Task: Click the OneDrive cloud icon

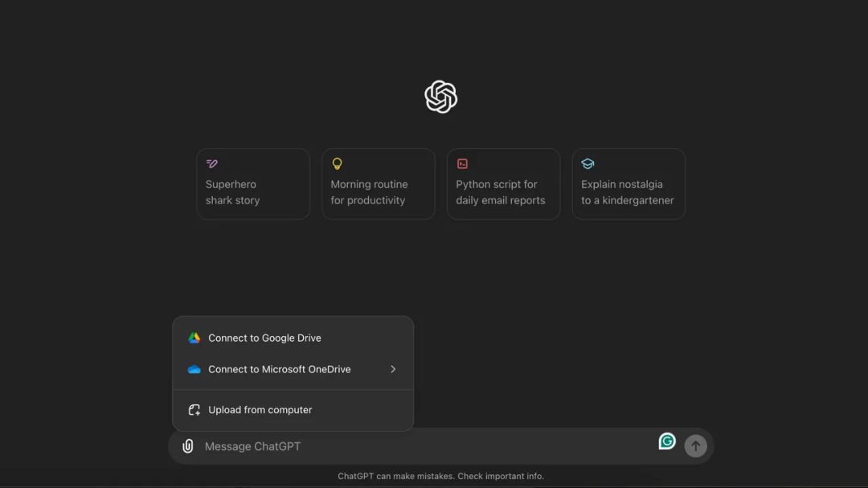Action: click(x=194, y=370)
